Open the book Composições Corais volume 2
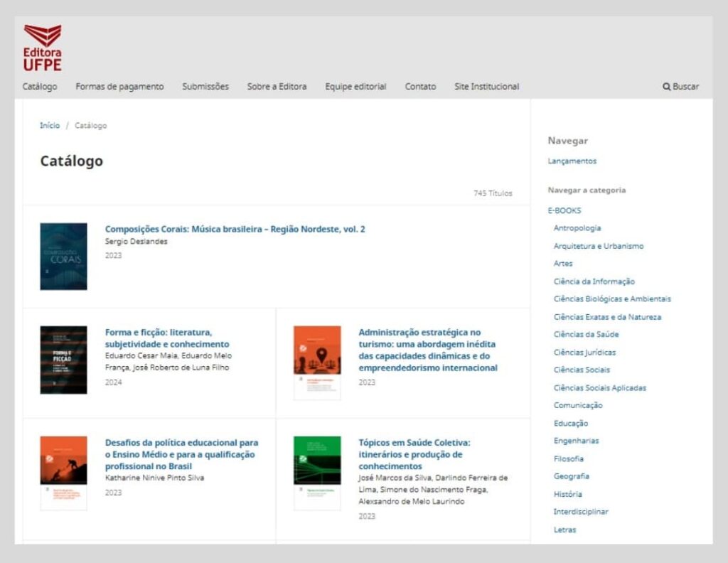Image resolution: width=728 pixels, height=563 pixels. click(235, 230)
